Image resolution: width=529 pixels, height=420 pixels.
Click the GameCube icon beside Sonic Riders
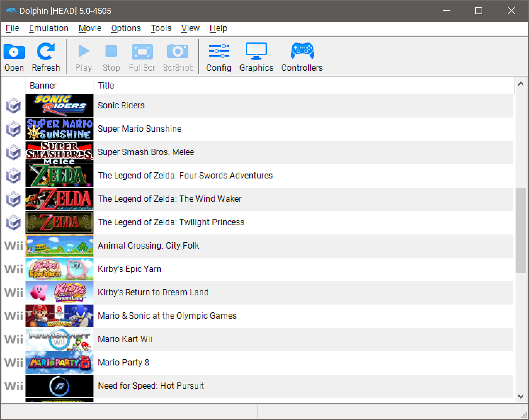tap(13, 106)
